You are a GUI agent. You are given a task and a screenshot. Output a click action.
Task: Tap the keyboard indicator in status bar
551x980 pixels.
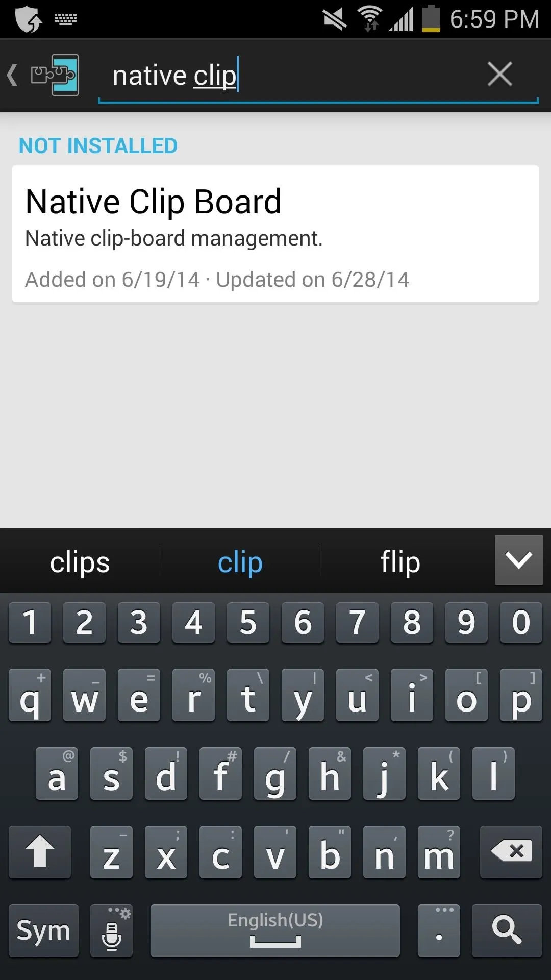pyautogui.click(x=66, y=19)
